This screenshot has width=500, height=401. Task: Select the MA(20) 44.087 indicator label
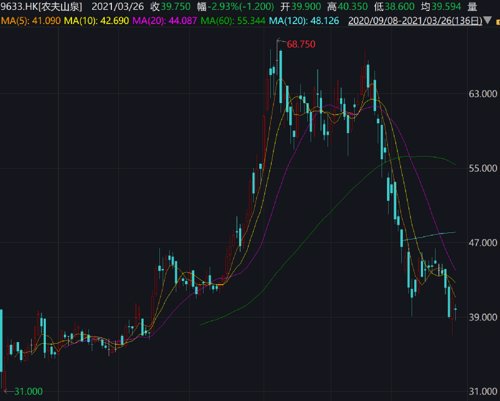(x=164, y=21)
